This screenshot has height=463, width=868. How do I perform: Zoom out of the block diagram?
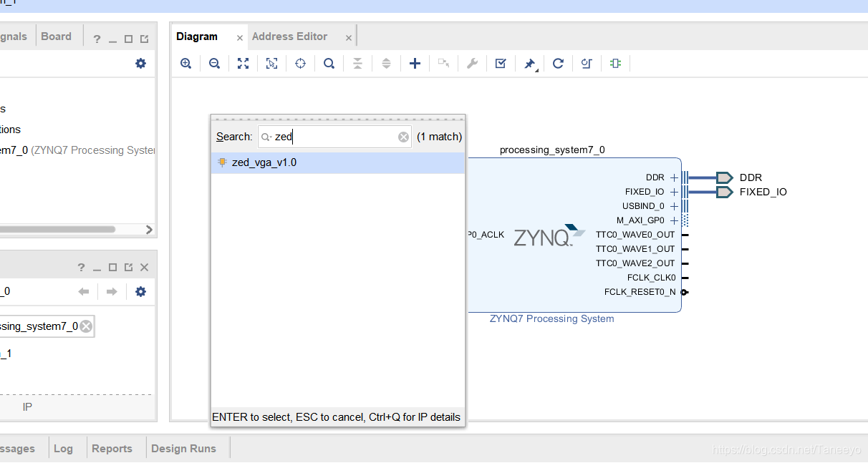pyautogui.click(x=214, y=64)
